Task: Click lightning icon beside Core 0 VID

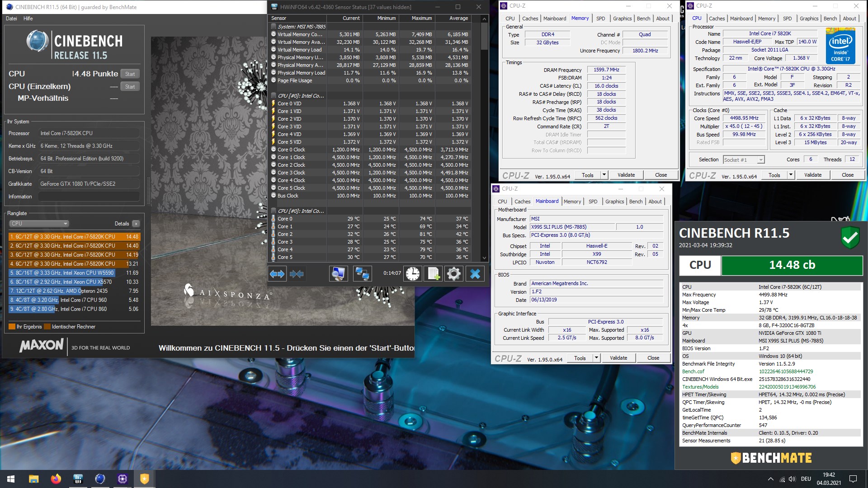Action: point(273,103)
